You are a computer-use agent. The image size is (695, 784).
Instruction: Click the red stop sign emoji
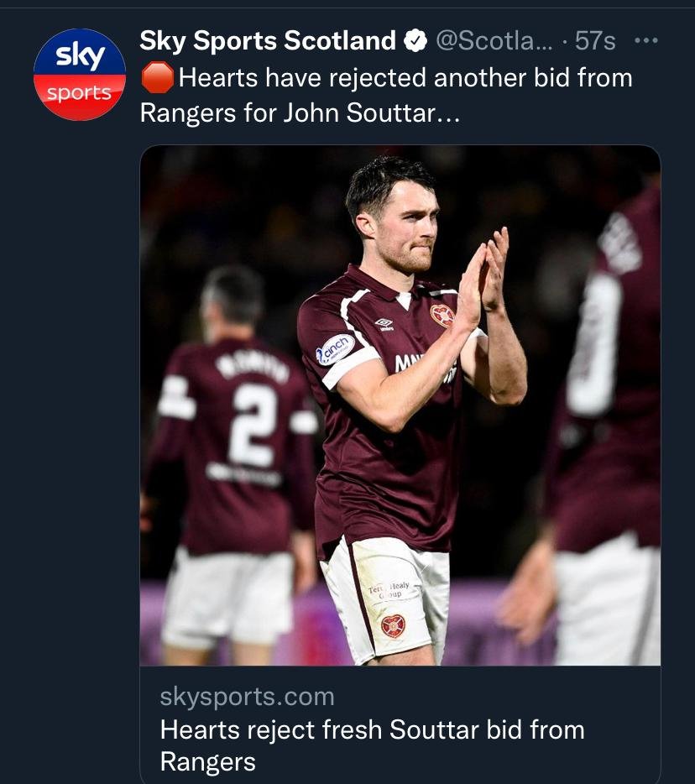158,77
